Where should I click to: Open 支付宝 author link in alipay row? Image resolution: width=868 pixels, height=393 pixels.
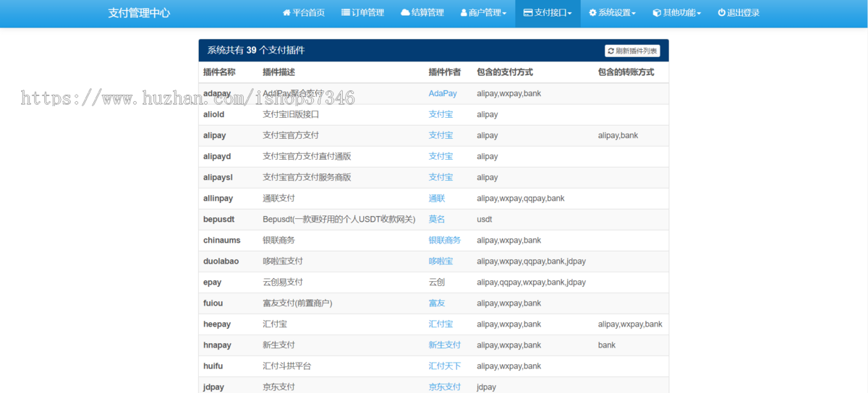(441, 135)
